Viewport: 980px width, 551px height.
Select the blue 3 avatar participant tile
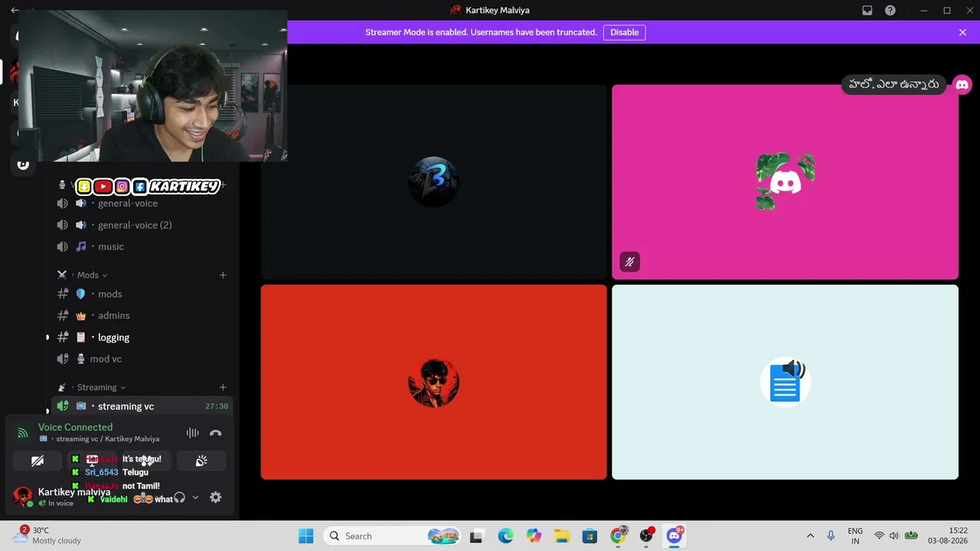click(x=434, y=182)
